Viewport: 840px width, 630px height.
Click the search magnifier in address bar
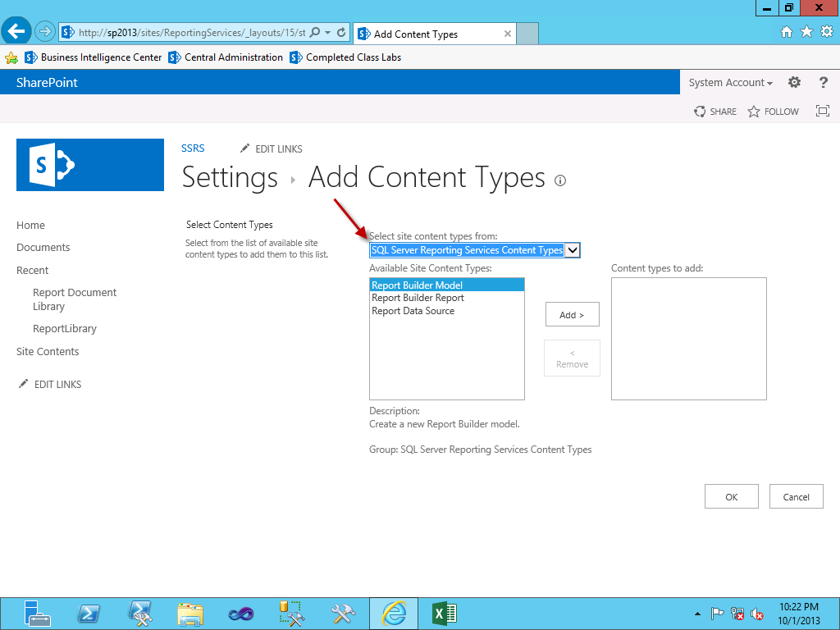(x=315, y=32)
